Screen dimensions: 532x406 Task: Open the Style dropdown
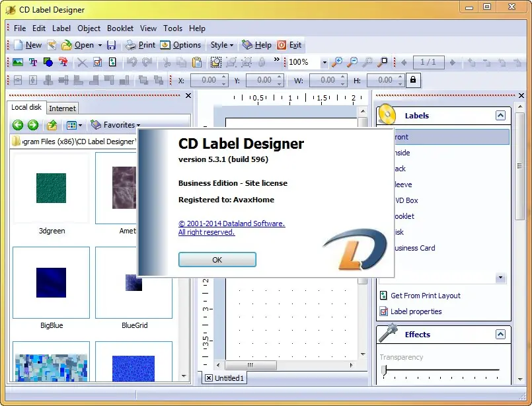coord(222,45)
